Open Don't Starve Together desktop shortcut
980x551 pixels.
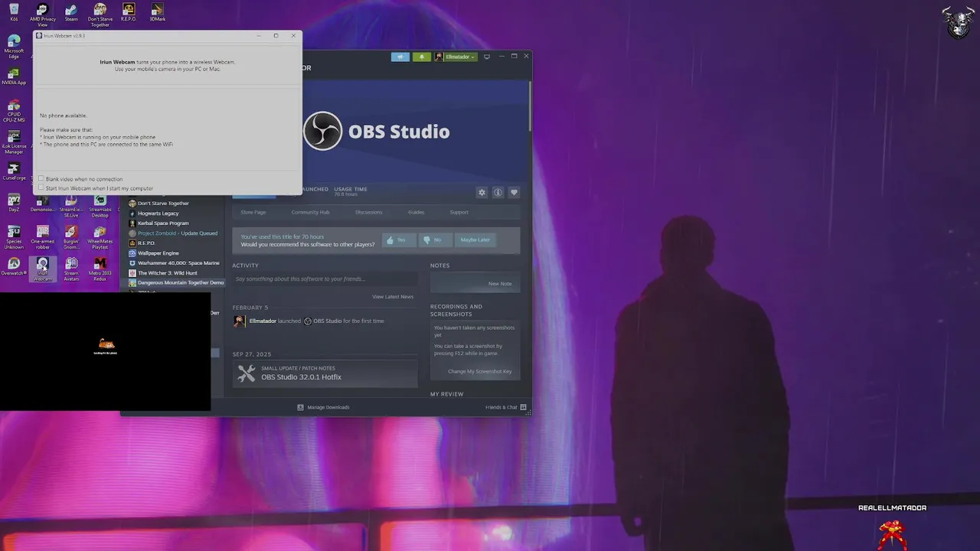(100, 15)
